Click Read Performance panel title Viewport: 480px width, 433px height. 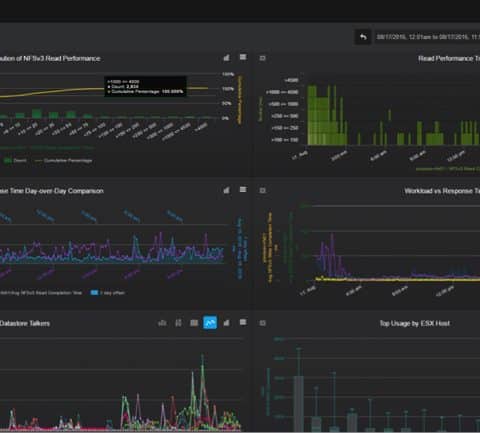tap(449, 59)
